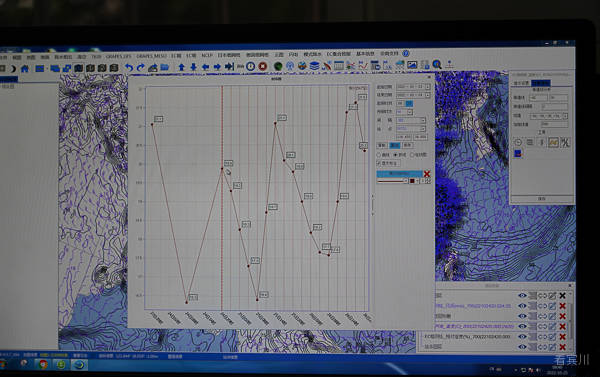600x377 pixels.
Task: Click the clock icon in toolbar
Action: (251, 66)
